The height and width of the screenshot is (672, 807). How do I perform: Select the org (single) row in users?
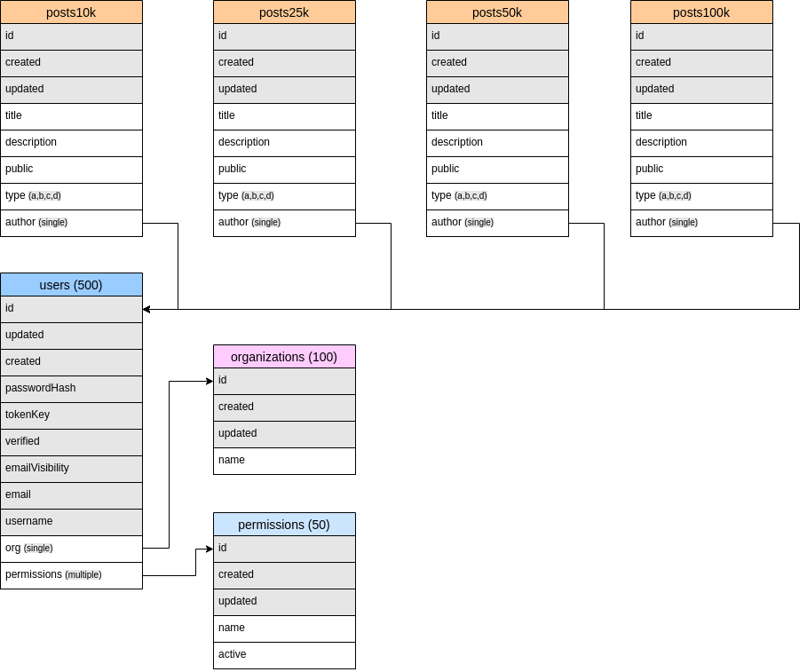[72, 549]
